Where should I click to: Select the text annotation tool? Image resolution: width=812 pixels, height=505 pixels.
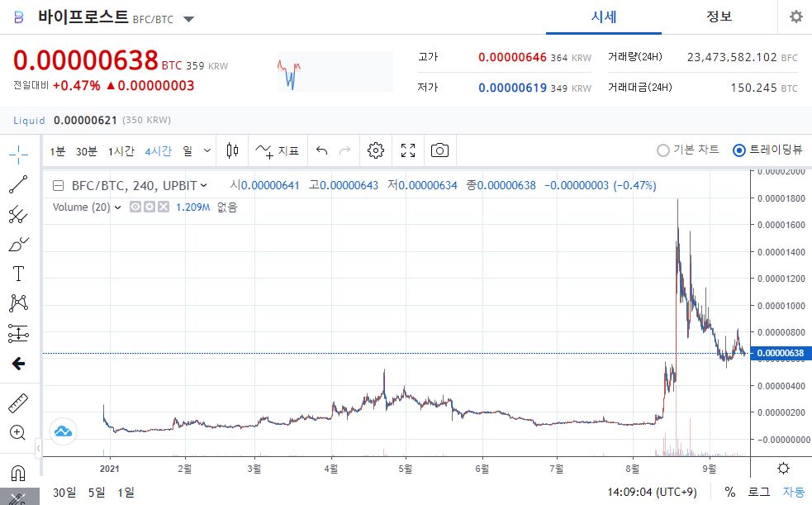pos(19,274)
